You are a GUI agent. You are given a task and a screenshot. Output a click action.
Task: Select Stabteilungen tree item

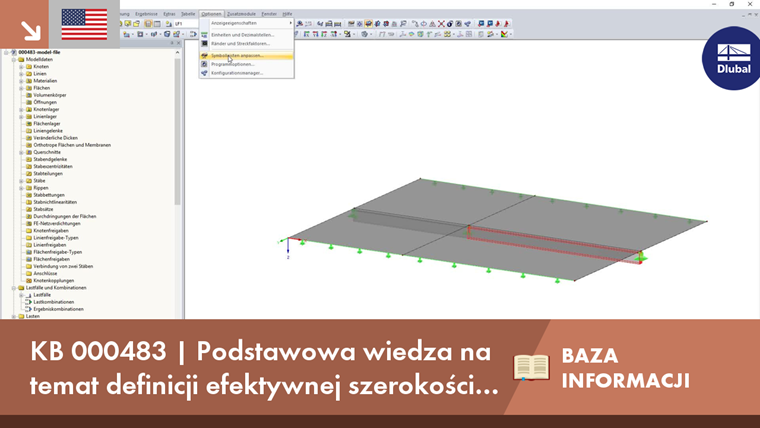(48, 174)
